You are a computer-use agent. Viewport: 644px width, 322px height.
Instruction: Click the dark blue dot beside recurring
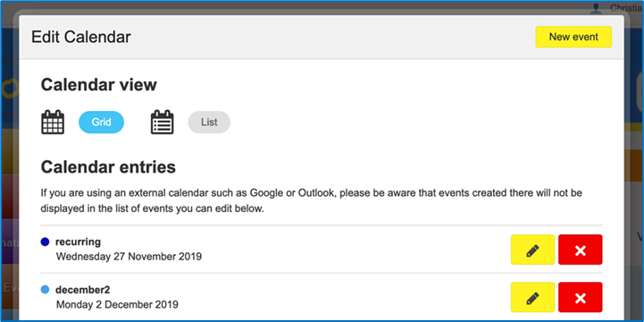tap(46, 241)
